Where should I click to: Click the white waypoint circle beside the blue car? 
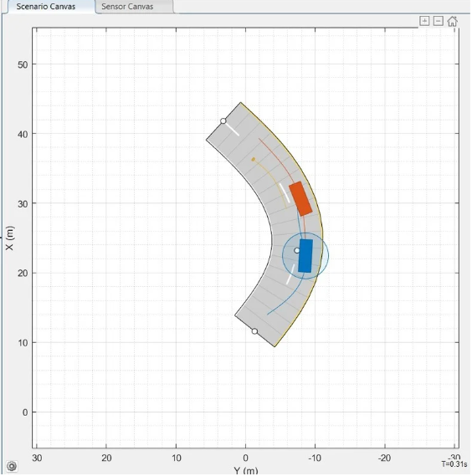tap(297, 251)
